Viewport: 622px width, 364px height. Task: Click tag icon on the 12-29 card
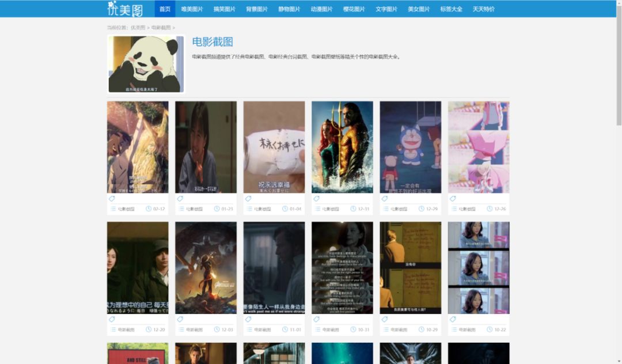point(385,198)
